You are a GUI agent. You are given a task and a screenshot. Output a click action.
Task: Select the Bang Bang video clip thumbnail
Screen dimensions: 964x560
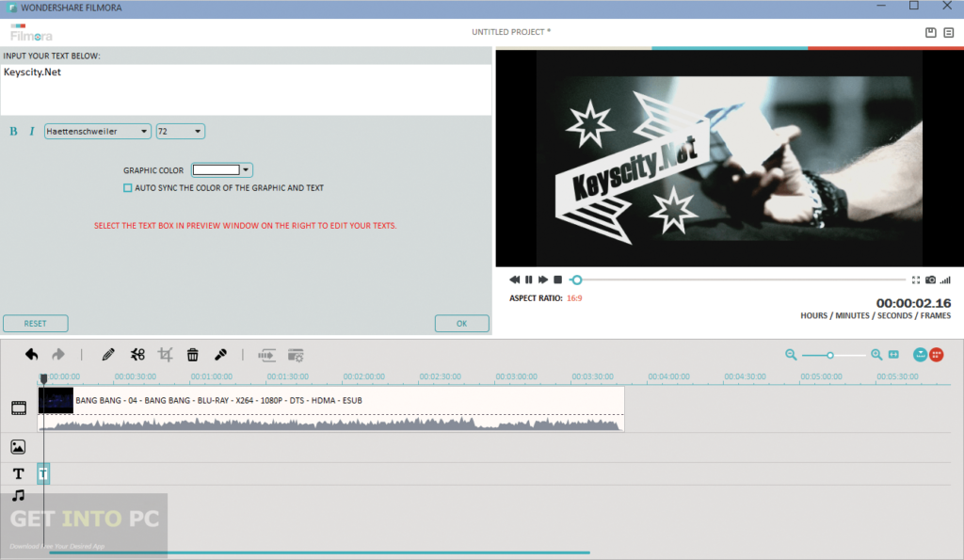(56, 401)
